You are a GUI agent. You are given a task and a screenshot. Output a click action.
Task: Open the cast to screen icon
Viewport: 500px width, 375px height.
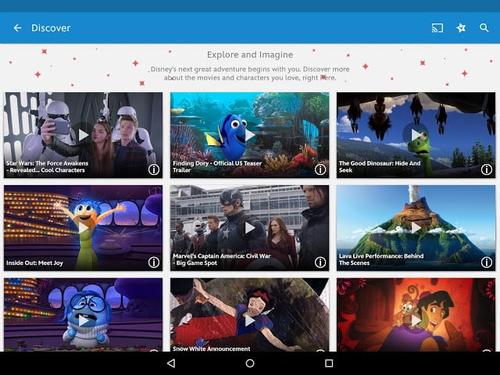coord(437,28)
